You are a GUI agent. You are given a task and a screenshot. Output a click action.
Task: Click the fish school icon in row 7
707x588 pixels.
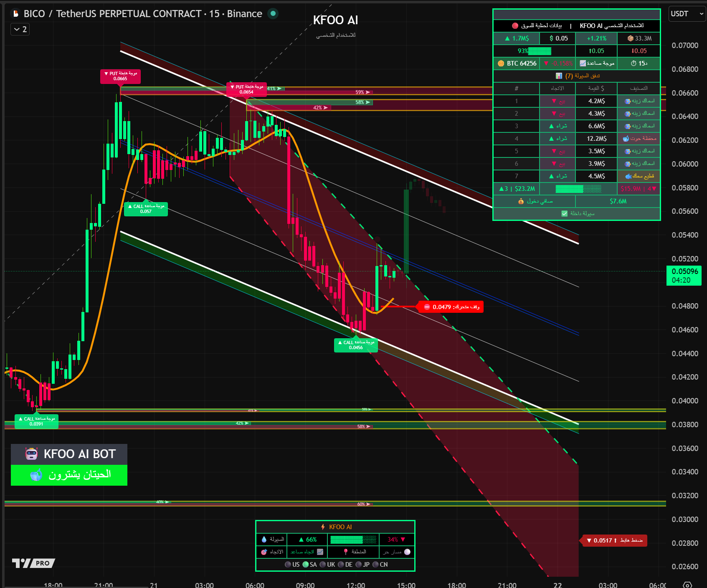628,176
